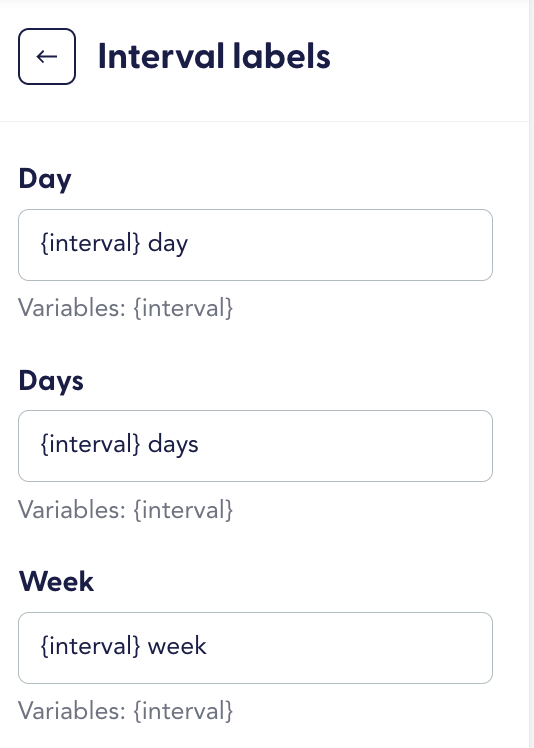Click the Variables hint under Day field
This screenshot has height=748, width=534.
(x=126, y=308)
